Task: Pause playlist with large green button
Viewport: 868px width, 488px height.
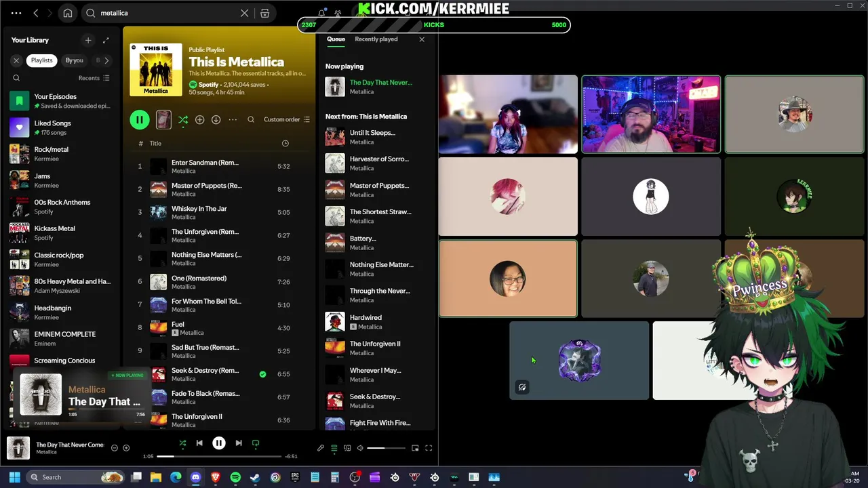Action: [139, 120]
